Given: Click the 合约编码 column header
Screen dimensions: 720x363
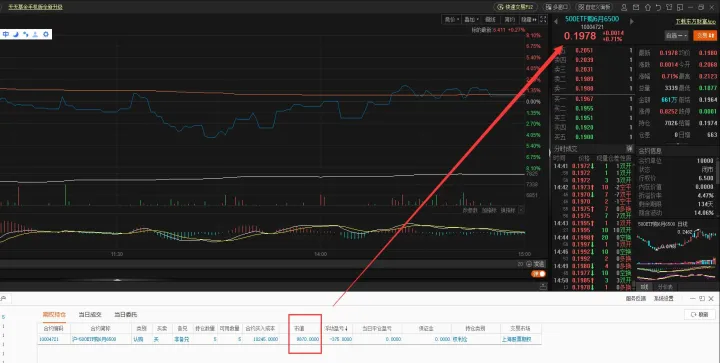Looking at the screenshot, I should (54, 329).
